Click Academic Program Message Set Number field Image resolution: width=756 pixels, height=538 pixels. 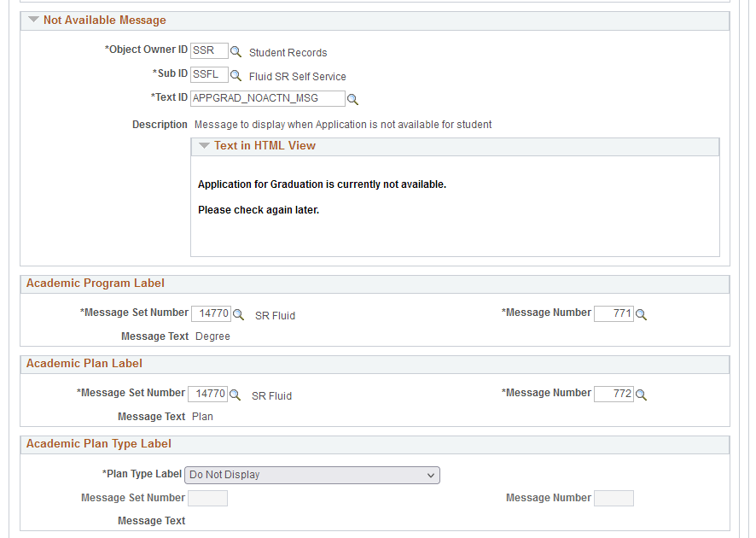click(211, 313)
